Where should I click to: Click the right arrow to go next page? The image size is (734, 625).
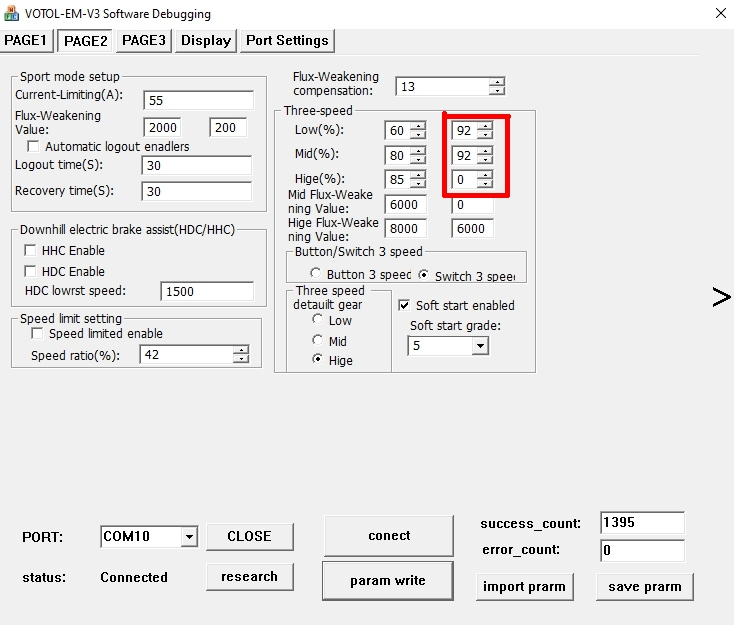pos(721,297)
